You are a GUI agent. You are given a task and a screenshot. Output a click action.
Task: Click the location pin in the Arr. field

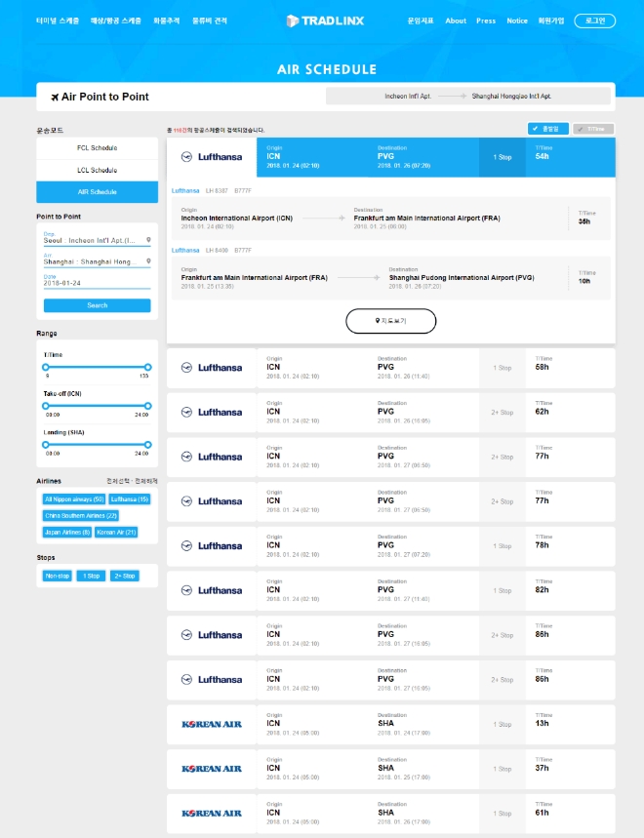click(148, 261)
